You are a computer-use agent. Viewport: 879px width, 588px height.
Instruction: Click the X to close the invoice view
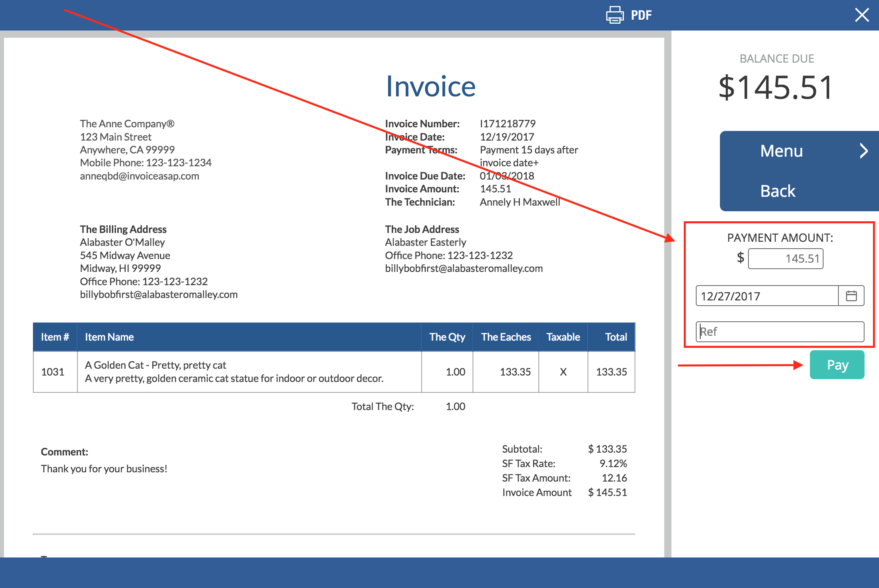coord(862,15)
